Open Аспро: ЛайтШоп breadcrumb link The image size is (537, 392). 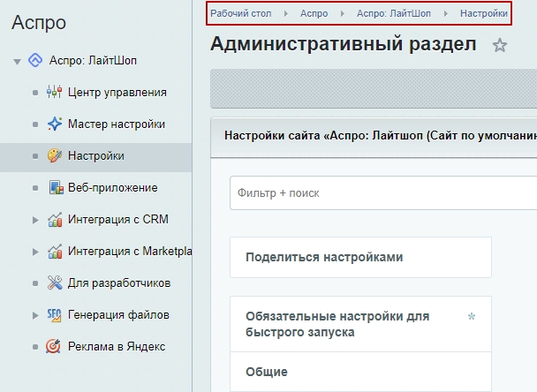394,13
